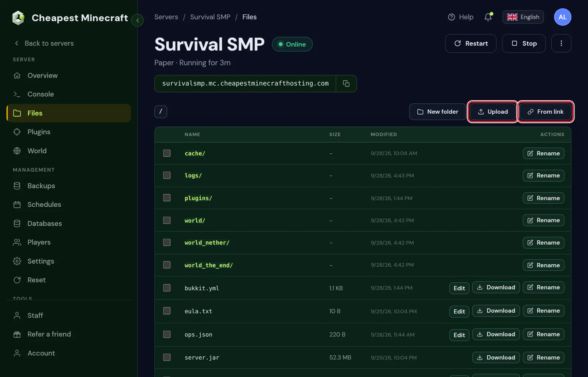Open the World section
Viewport: 588px width, 377px height.
coord(69,151)
